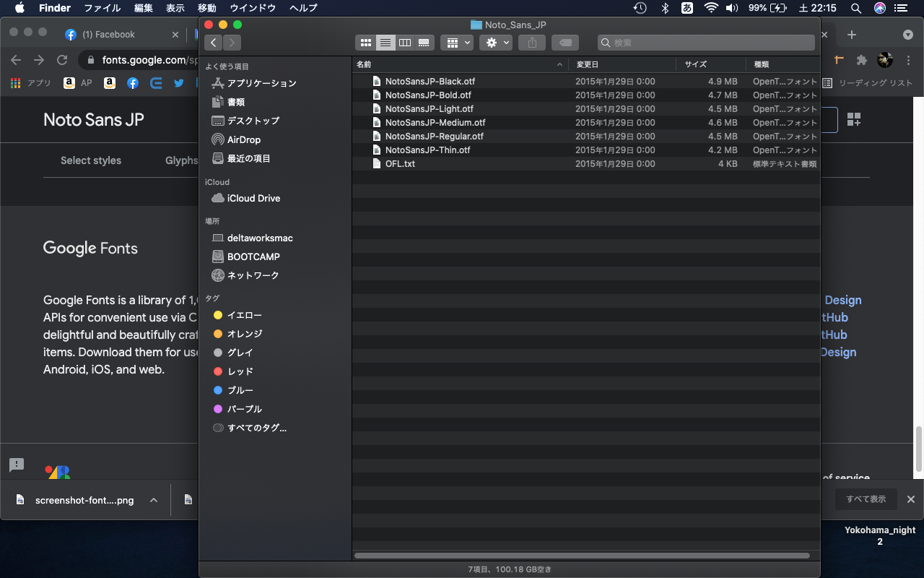This screenshot has height=578, width=924.
Task: Open AirDrop in Finder sidebar
Action: pyautogui.click(x=236, y=139)
